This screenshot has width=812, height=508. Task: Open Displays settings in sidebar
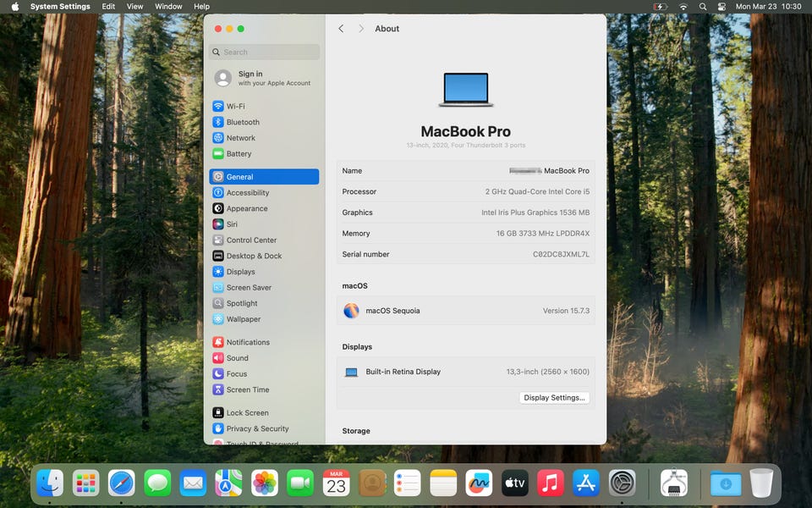pos(240,272)
